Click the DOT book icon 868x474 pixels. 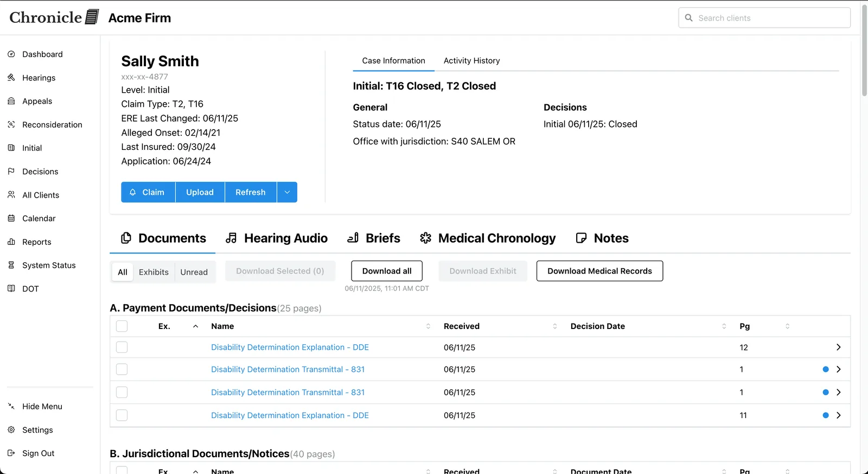(11, 289)
